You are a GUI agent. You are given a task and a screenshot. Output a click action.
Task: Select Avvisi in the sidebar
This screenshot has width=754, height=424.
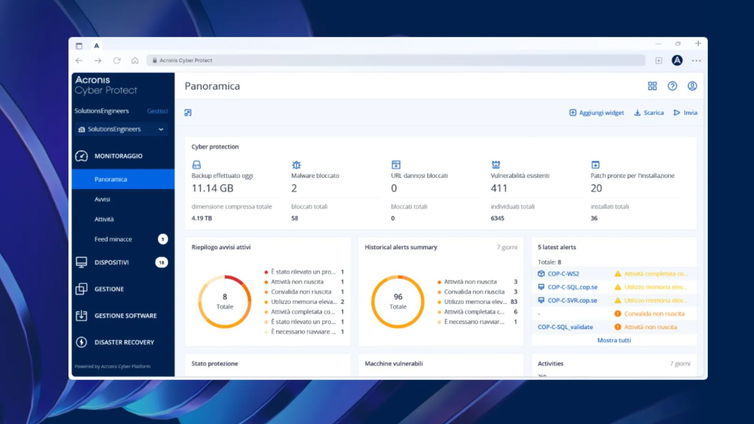point(123,199)
